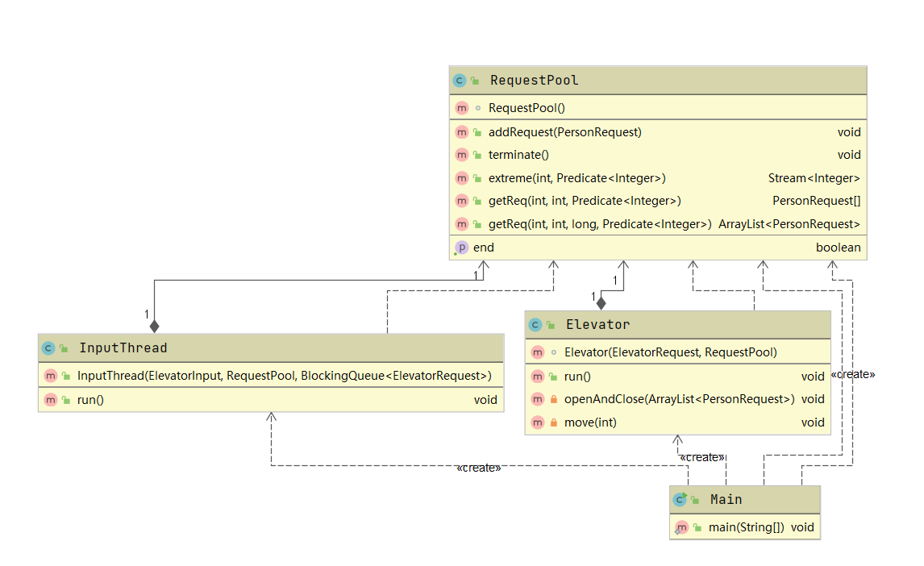Screen dimensions: 924x566
Task: Click the runnable class icon beside Main
Action: [680, 499]
